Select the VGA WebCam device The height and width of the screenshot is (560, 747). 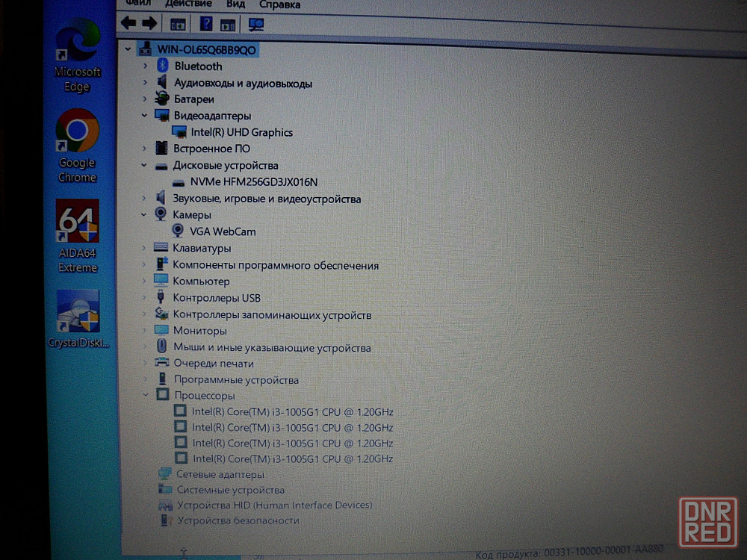pos(223,231)
